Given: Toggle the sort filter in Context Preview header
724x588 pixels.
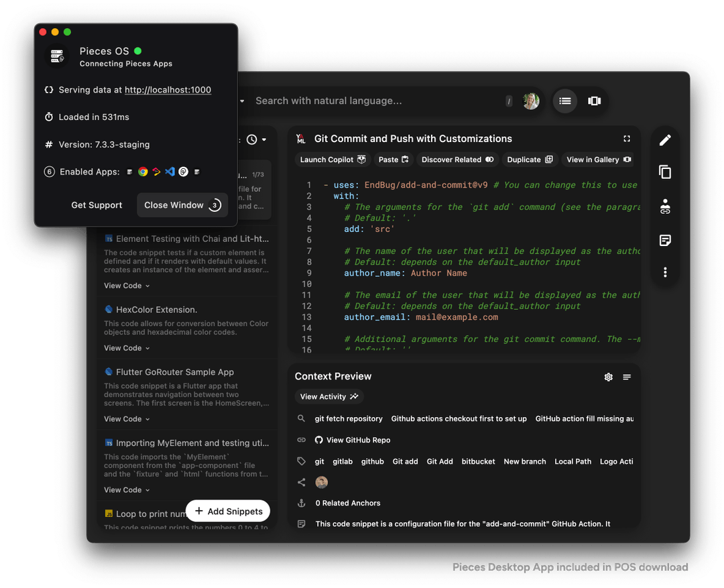Looking at the screenshot, I should tap(627, 377).
